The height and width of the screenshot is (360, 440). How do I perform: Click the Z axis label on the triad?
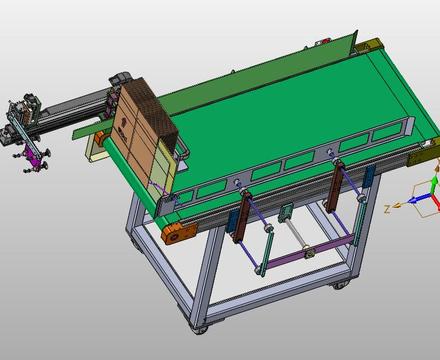[x=387, y=209]
